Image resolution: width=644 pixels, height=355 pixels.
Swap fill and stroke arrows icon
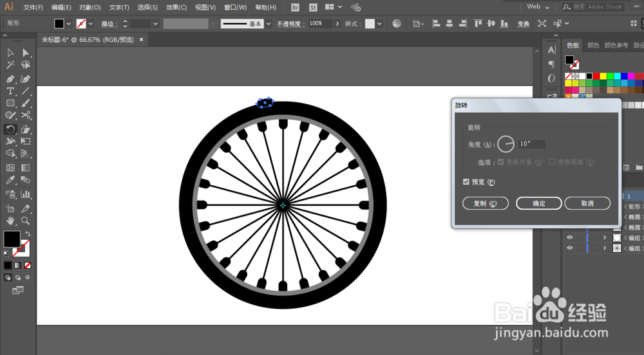28,233
